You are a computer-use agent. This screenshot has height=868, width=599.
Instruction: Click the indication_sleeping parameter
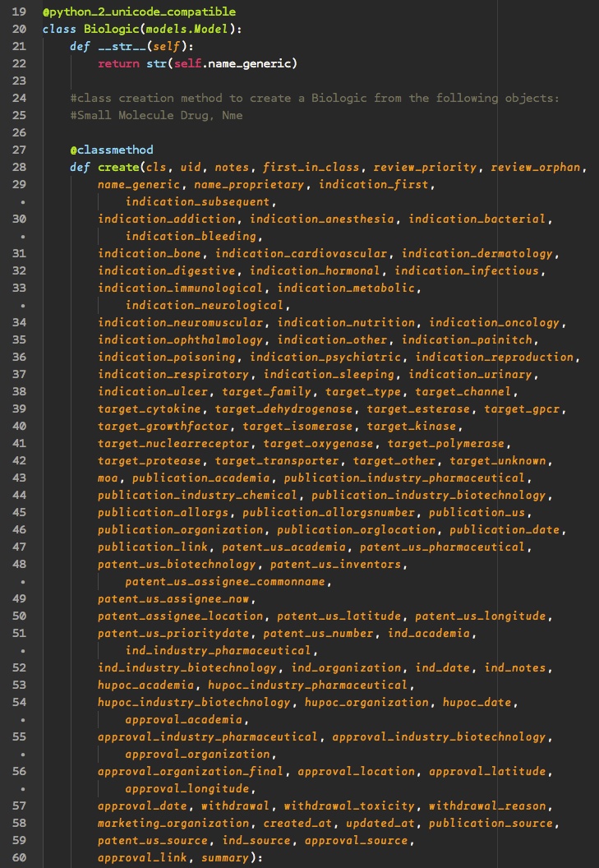coord(329,374)
